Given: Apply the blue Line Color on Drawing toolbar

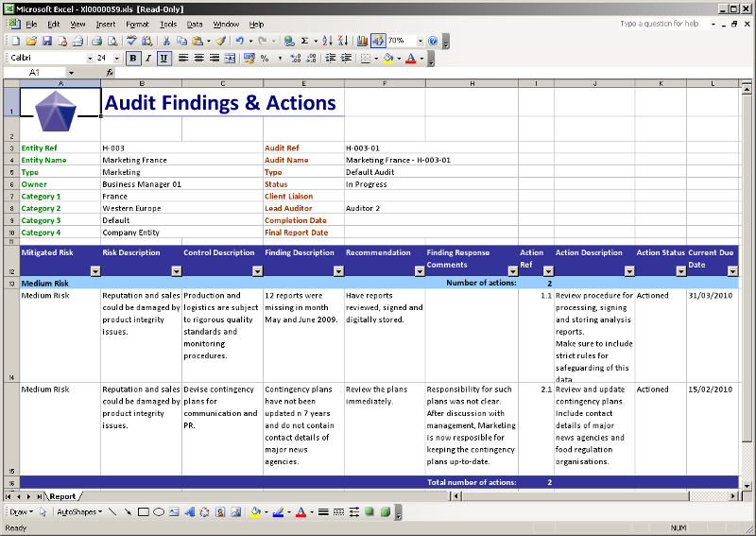Looking at the screenshot, I should tap(278, 511).
